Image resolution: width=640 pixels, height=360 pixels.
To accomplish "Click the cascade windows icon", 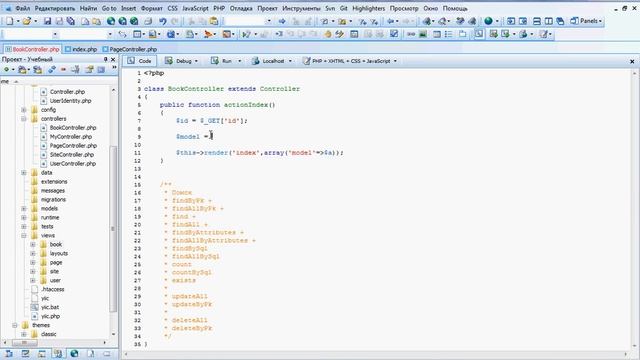I will [560, 21].
